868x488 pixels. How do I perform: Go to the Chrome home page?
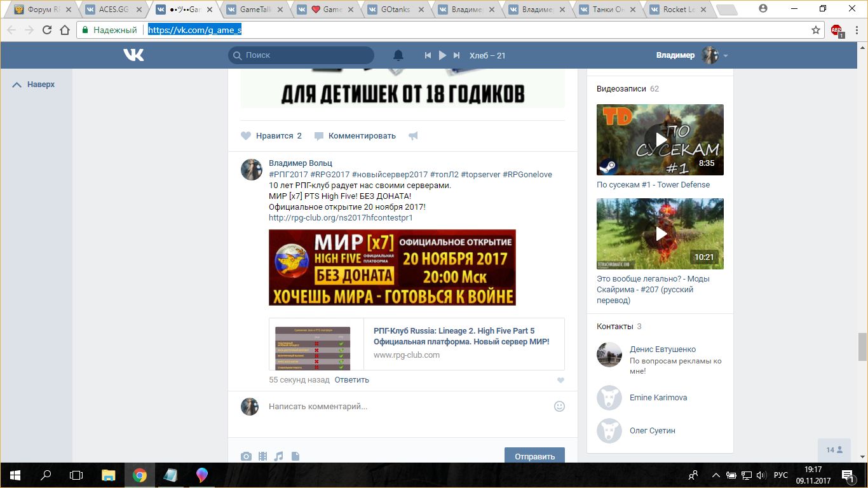(x=64, y=30)
